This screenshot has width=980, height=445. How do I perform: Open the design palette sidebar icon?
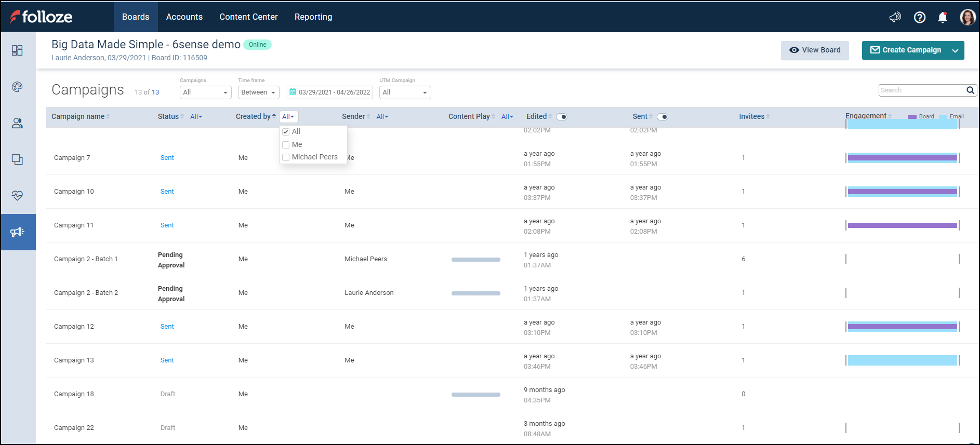click(17, 87)
